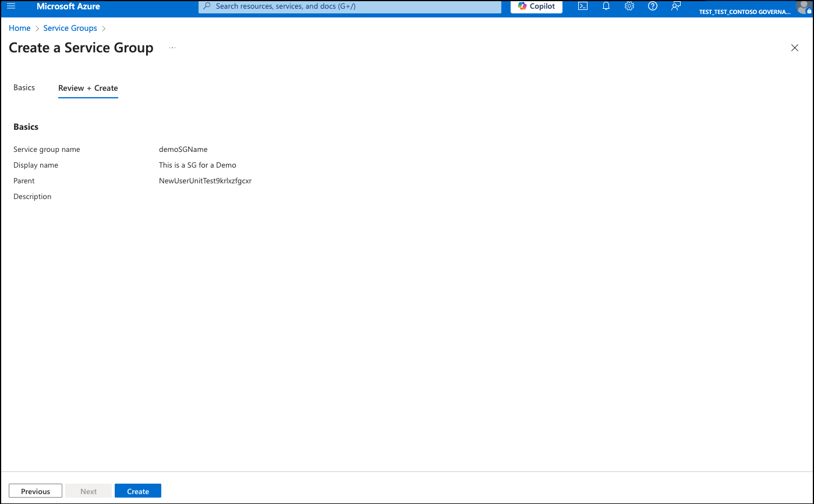This screenshot has width=814, height=504.
Task: Go to Service Groups breadcrumb
Action: 70,28
